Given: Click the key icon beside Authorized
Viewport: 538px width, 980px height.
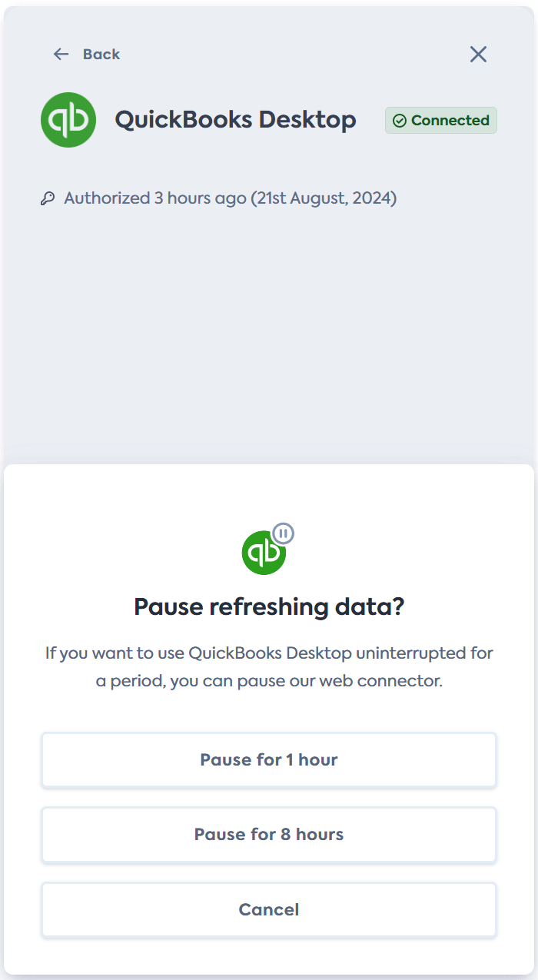Looking at the screenshot, I should pos(48,199).
